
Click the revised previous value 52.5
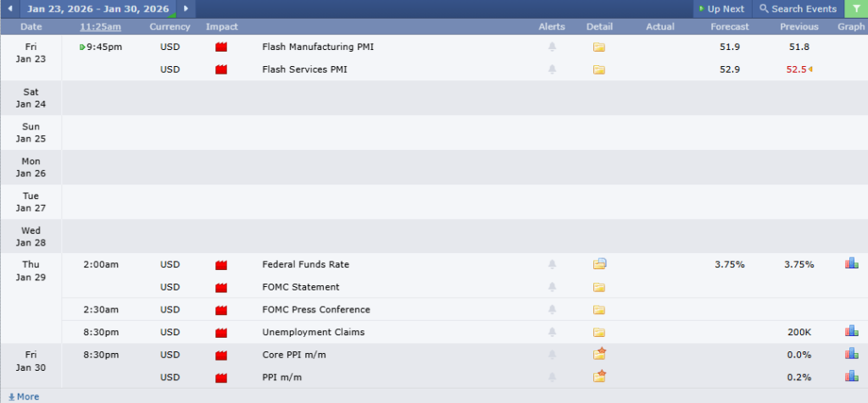[796, 69]
